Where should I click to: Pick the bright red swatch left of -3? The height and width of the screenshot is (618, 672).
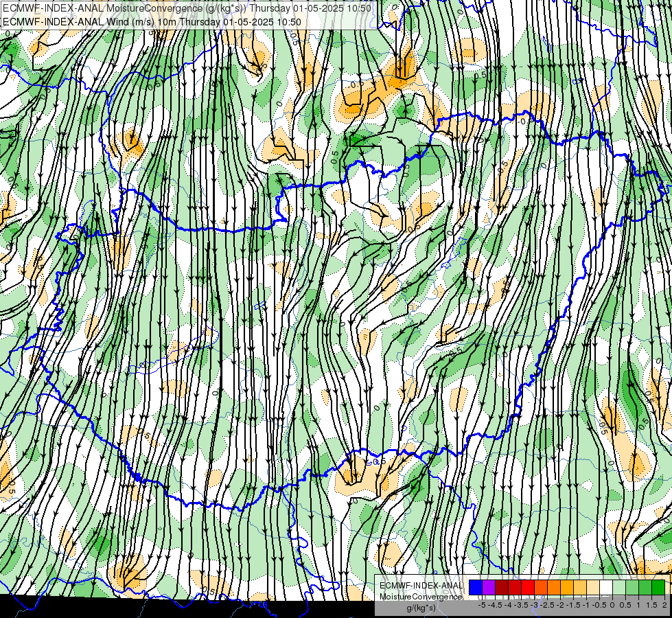[528, 587]
